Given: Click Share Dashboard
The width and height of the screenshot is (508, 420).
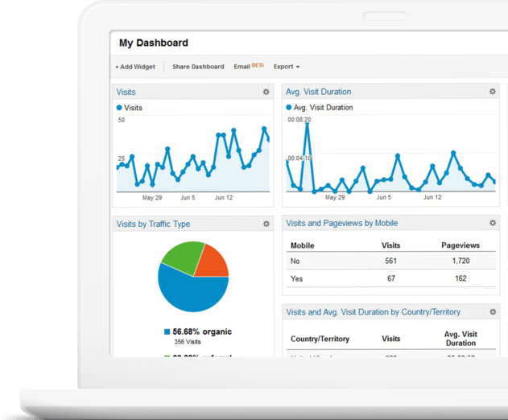Looking at the screenshot, I should (x=198, y=67).
